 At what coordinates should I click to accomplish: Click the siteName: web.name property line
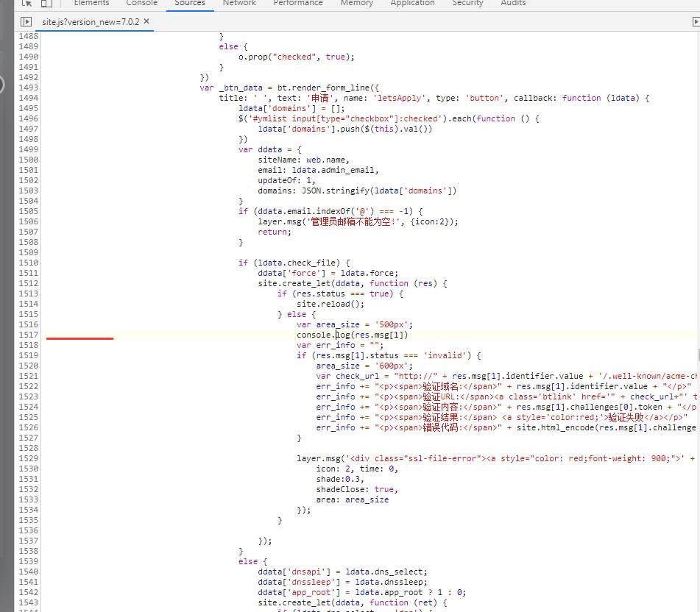(303, 160)
